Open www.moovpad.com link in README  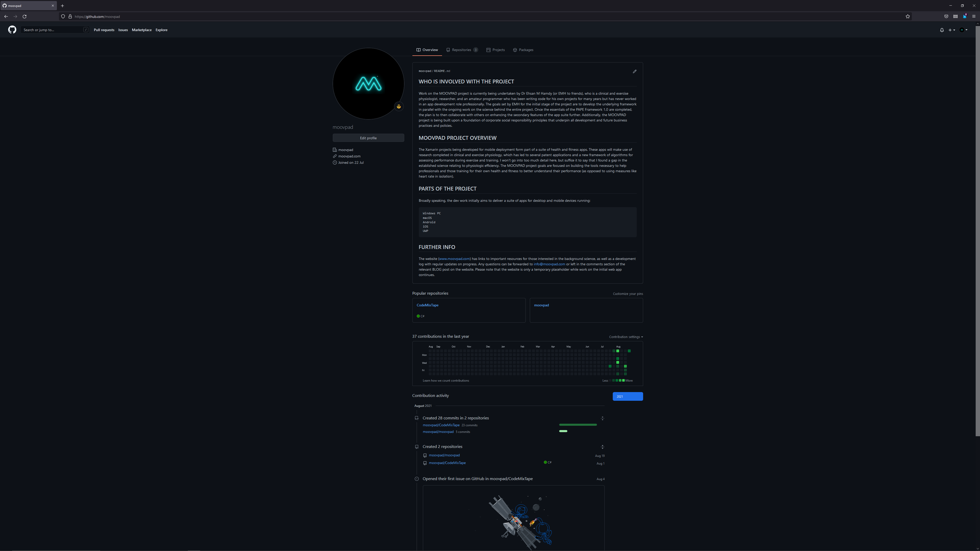454,259
